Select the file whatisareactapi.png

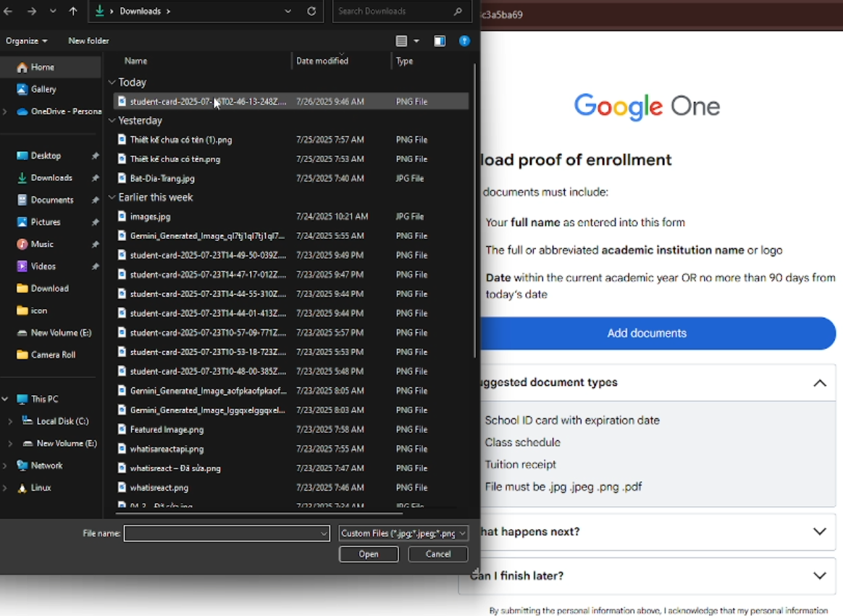click(x=291, y=449)
